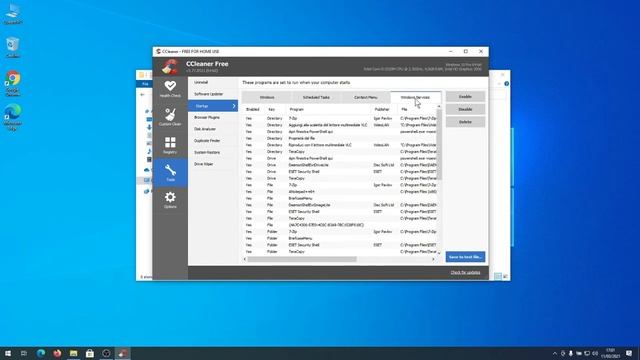Viewport: 640px width, 360px height.
Task: Open Microsoft Store from the taskbar
Action: click(x=90, y=353)
